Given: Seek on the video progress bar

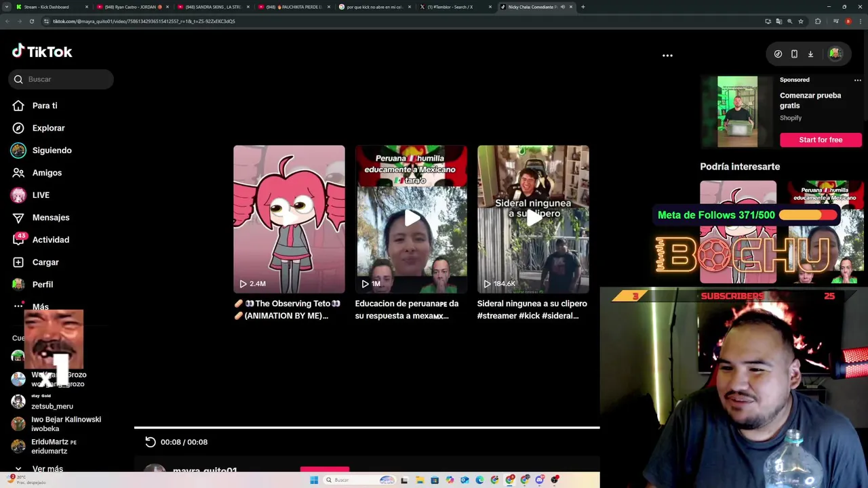Looking at the screenshot, I should [x=367, y=428].
